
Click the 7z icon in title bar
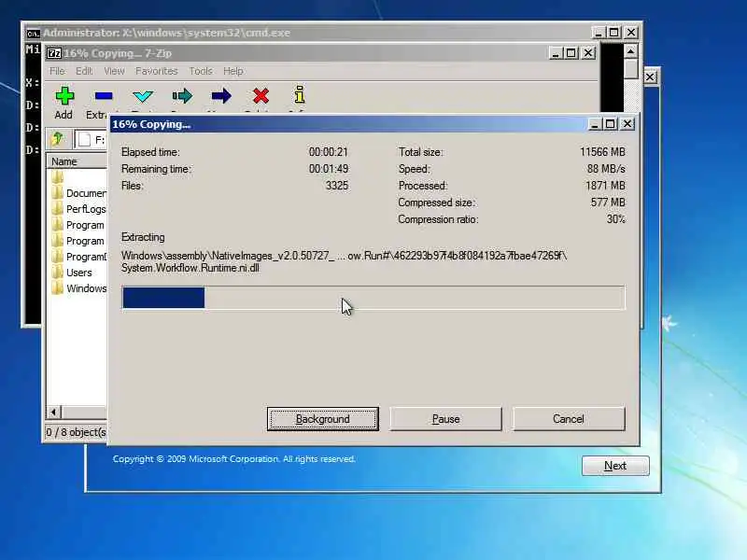point(54,53)
